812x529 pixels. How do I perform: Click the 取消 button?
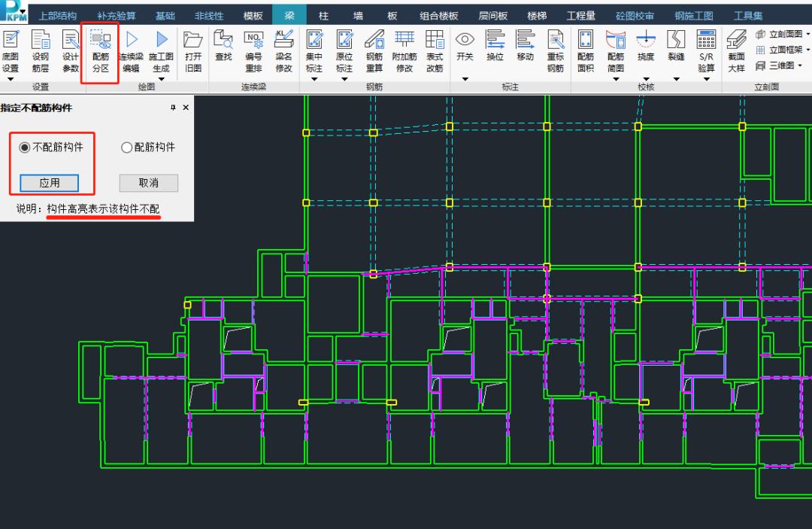[149, 183]
